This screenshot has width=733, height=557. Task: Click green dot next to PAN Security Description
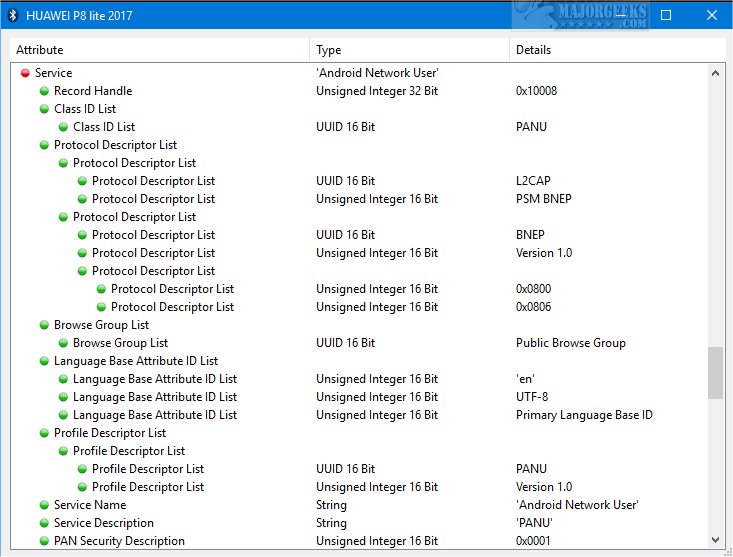click(x=44, y=541)
